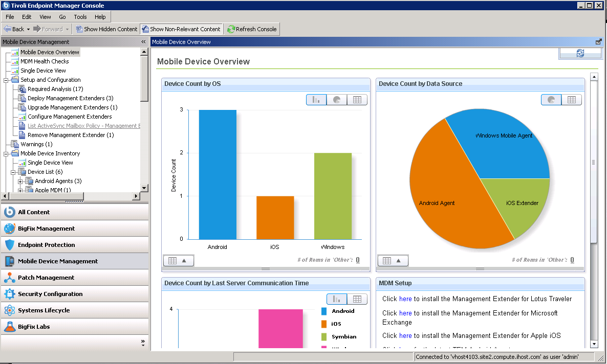Click the Refresh Console toolbar button
The width and height of the screenshot is (607, 364).
pos(252,29)
